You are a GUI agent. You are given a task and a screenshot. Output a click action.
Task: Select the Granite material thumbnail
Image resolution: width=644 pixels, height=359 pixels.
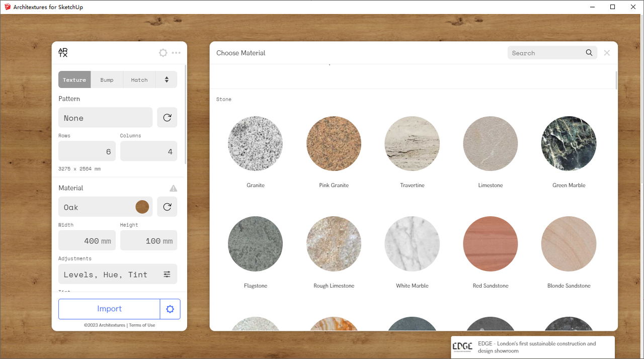[x=255, y=143]
